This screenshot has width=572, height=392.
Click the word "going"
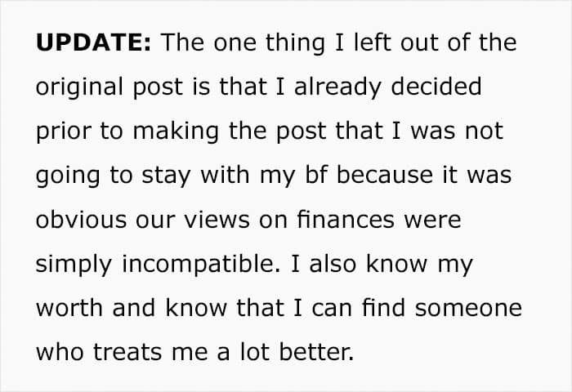pyautogui.click(x=68, y=176)
